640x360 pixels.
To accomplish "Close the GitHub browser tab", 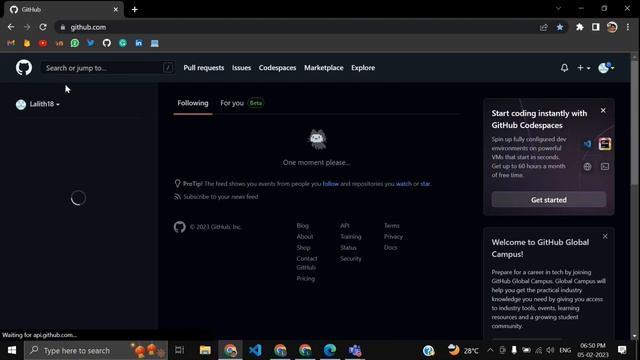I will tap(116, 9).
